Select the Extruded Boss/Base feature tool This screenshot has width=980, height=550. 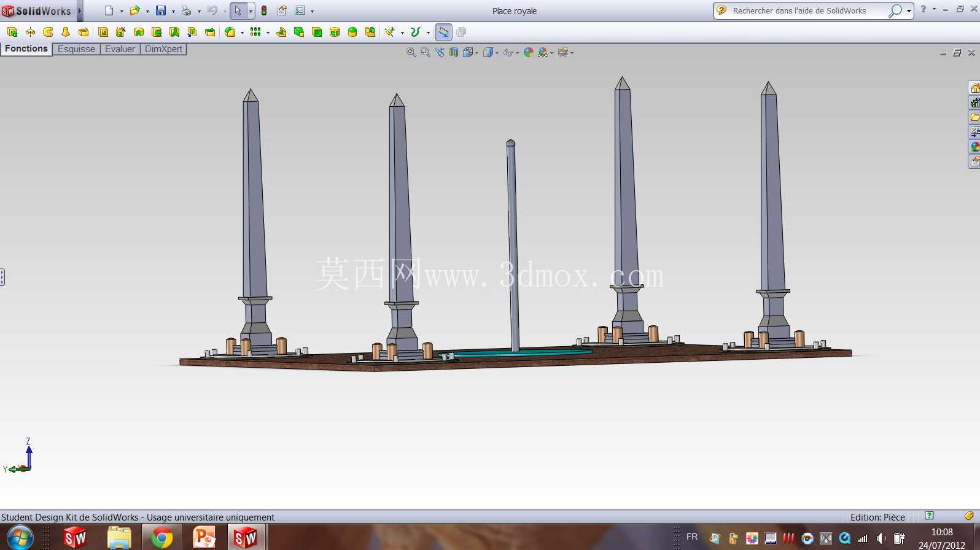(x=12, y=32)
